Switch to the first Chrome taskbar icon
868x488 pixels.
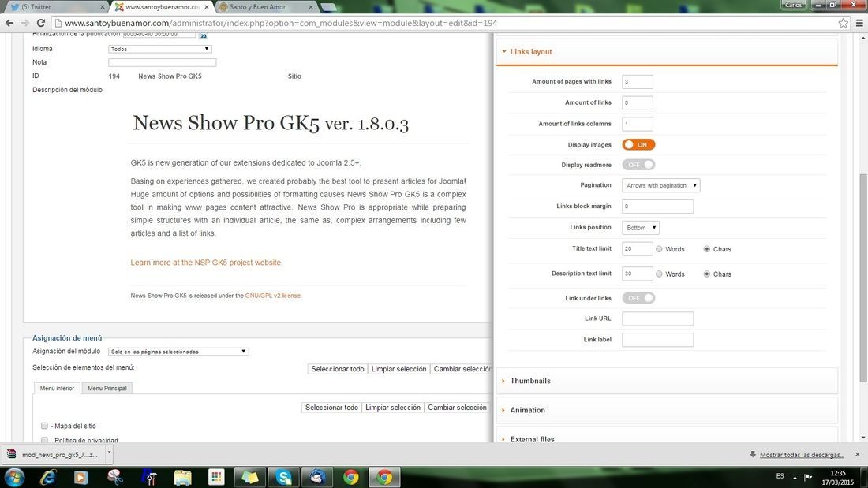pos(350,477)
